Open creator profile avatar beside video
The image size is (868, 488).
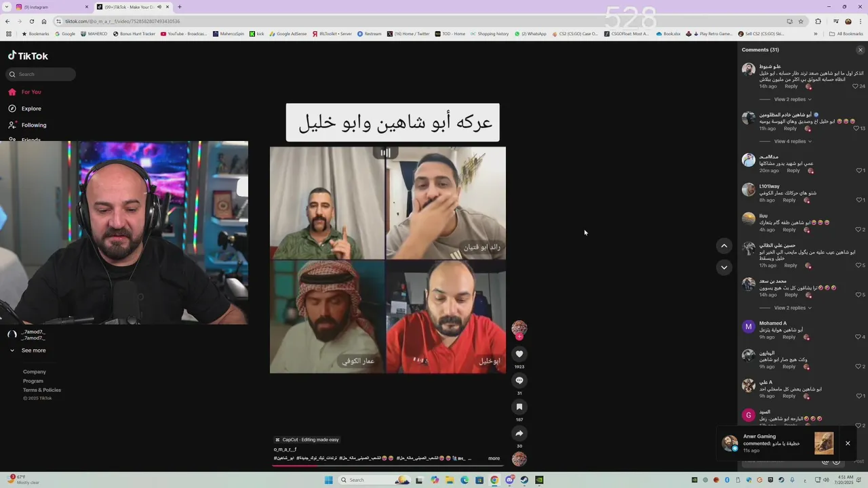(519, 328)
